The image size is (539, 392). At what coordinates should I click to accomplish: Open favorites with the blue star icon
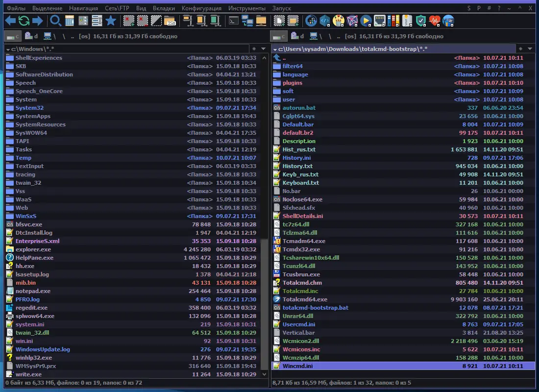coord(111,21)
